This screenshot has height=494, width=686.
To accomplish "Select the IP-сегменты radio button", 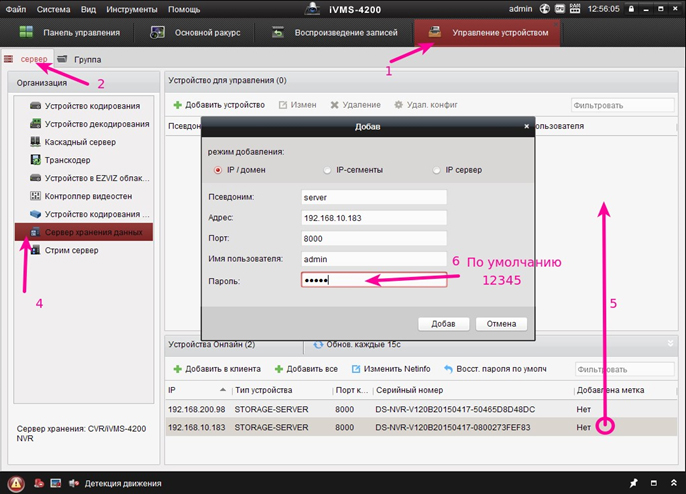I will coord(327,170).
